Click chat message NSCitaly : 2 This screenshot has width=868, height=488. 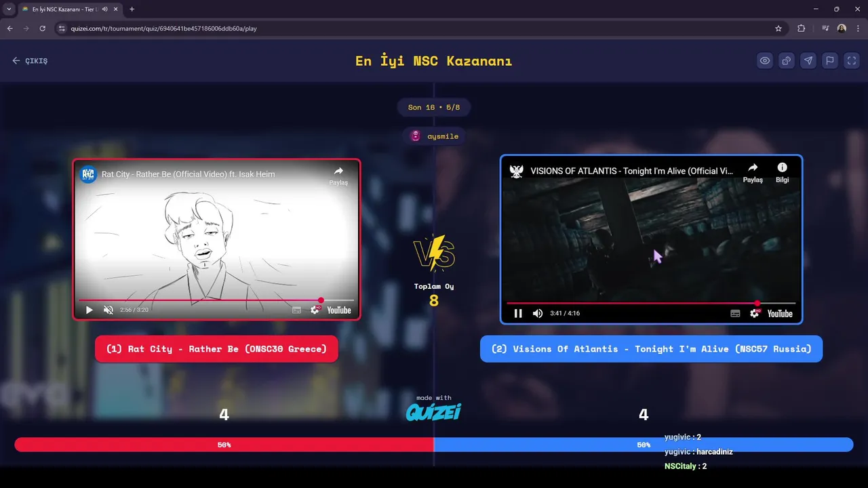pyautogui.click(x=686, y=466)
